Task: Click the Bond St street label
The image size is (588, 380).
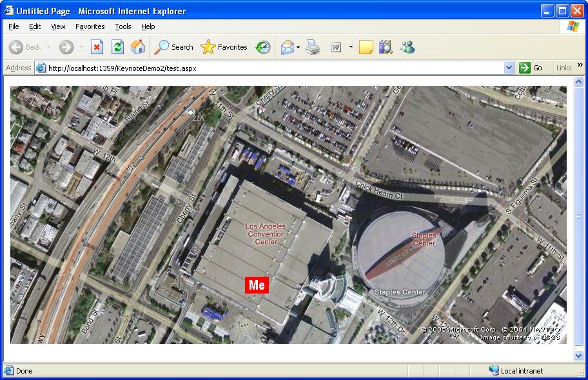Action: (90, 321)
